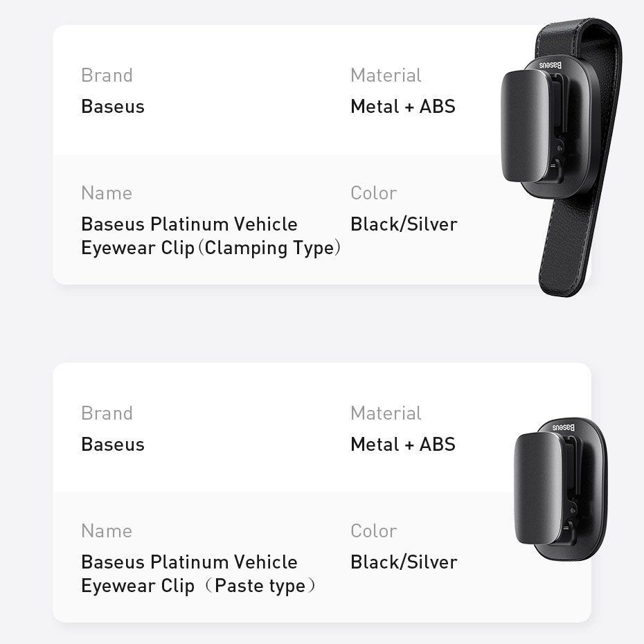Click Material label in the Clamping Type card
Viewport: 644px width, 644px height.
[386, 75]
